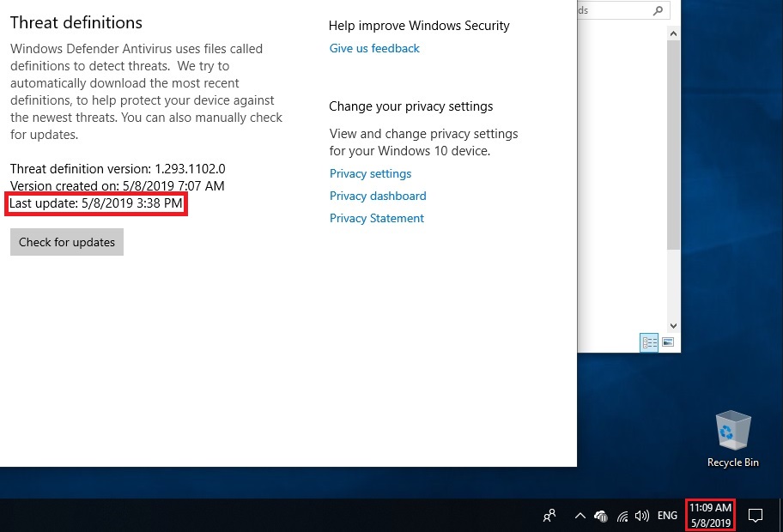Show hidden tray icons chevron
This screenshot has height=532, width=783.
pos(580,516)
